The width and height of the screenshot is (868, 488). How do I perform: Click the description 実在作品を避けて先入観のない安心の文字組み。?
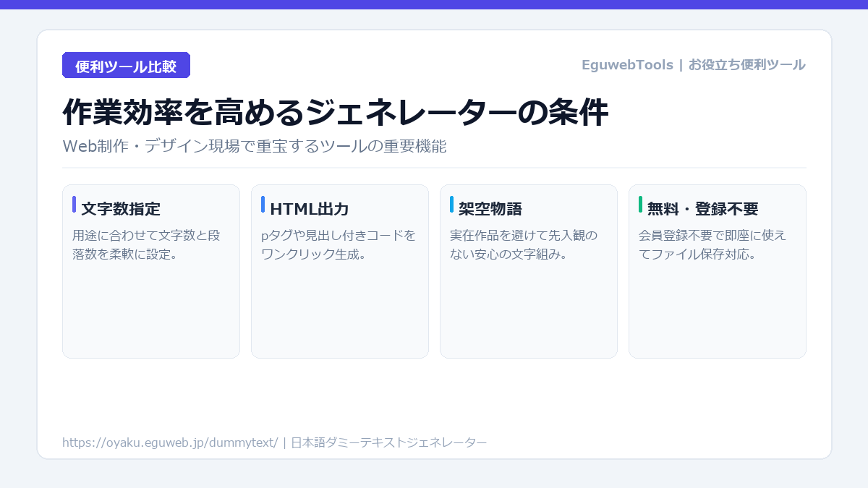[524, 245]
